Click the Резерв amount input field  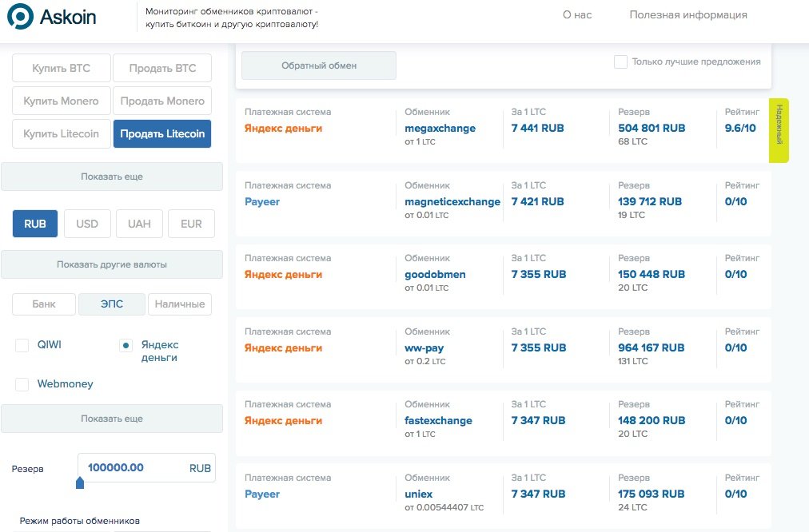pyautogui.click(x=132, y=467)
